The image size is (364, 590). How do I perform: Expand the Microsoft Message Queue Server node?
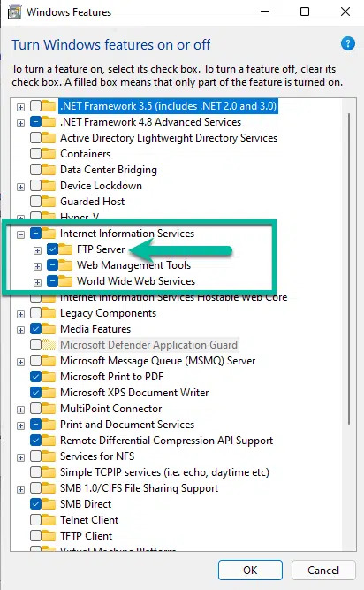pyautogui.click(x=20, y=362)
